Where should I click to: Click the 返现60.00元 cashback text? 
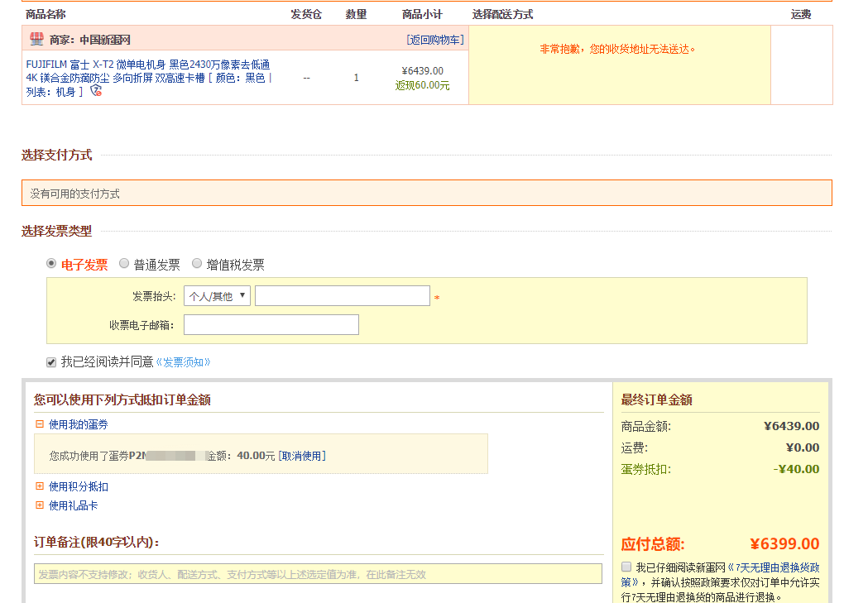422,86
